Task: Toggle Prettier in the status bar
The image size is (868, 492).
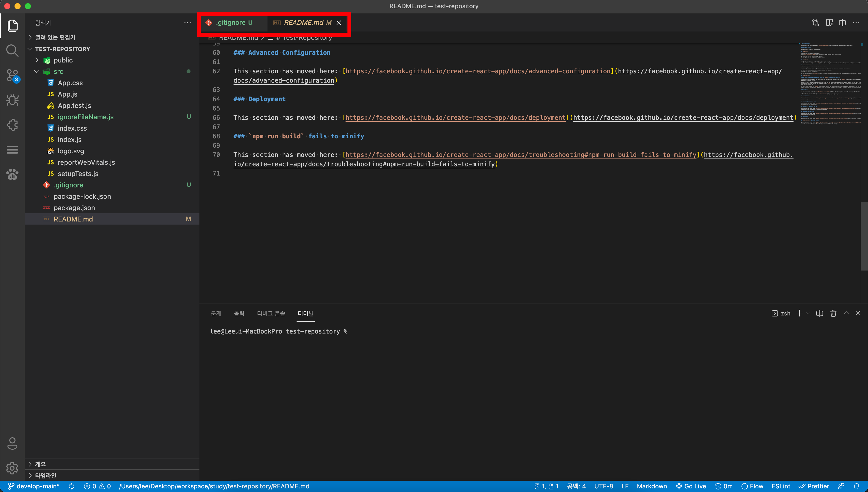Action: 814,486
